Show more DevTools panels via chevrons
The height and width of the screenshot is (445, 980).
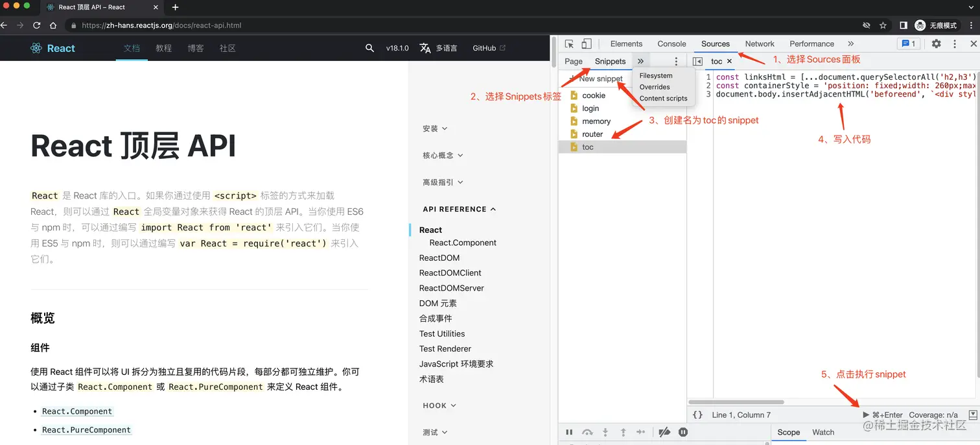851,44
